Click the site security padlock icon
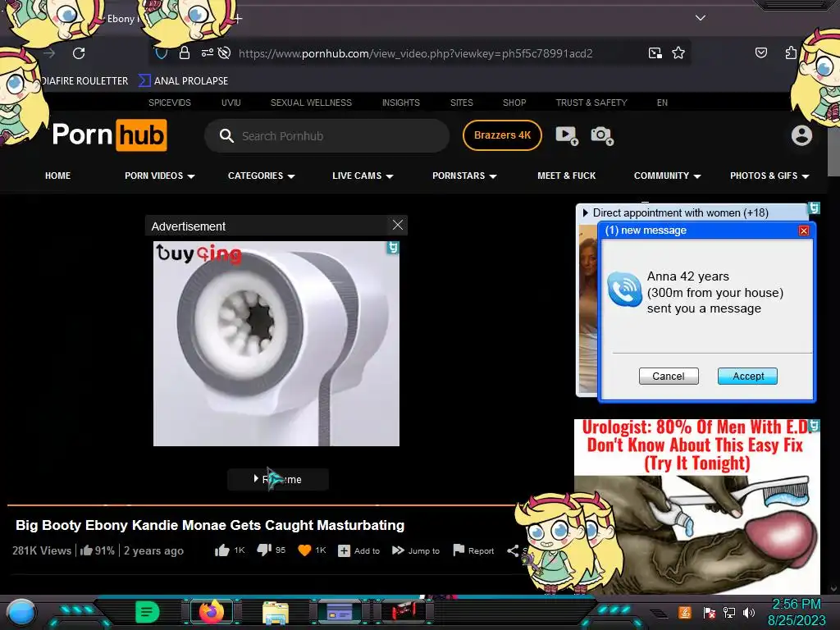Viewport: 840px width, 630px height. 185,52
